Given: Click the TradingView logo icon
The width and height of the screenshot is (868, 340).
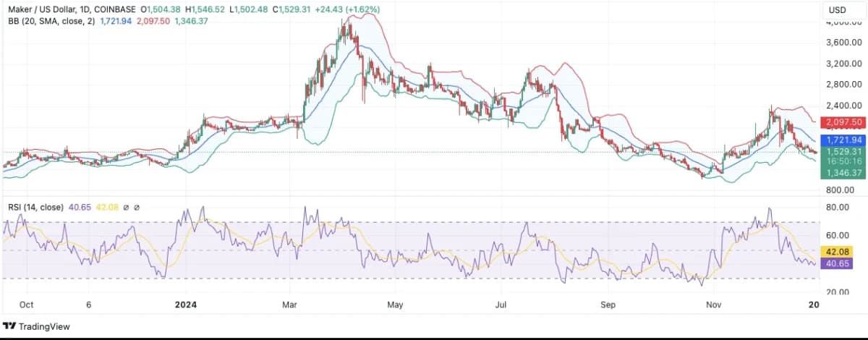Looking at the screenshot, I should click(x=9, y=326).
